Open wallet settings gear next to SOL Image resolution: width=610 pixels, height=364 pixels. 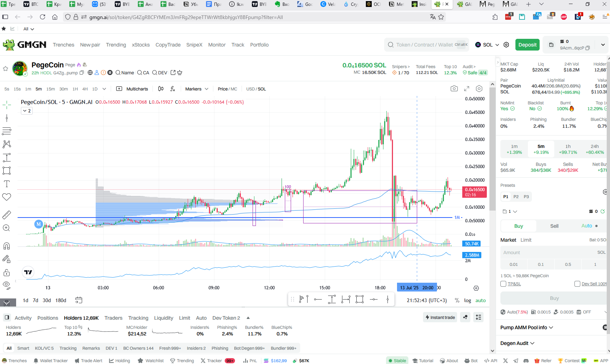(506, 45)
